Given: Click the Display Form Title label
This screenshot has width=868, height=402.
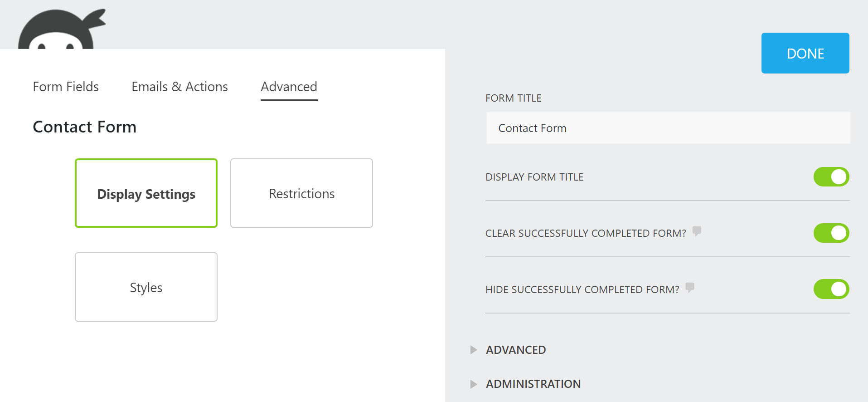Looking at the screenshot, I should pyautogui.click(x=534, y=177).
